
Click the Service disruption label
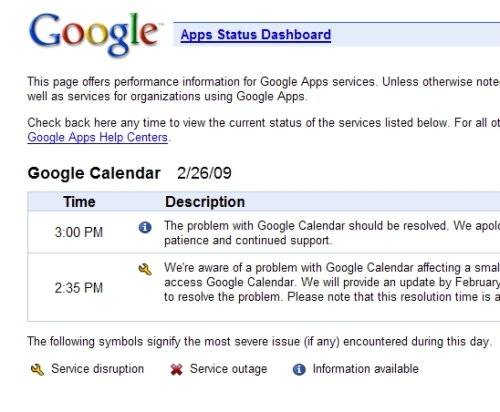point(97,369)
